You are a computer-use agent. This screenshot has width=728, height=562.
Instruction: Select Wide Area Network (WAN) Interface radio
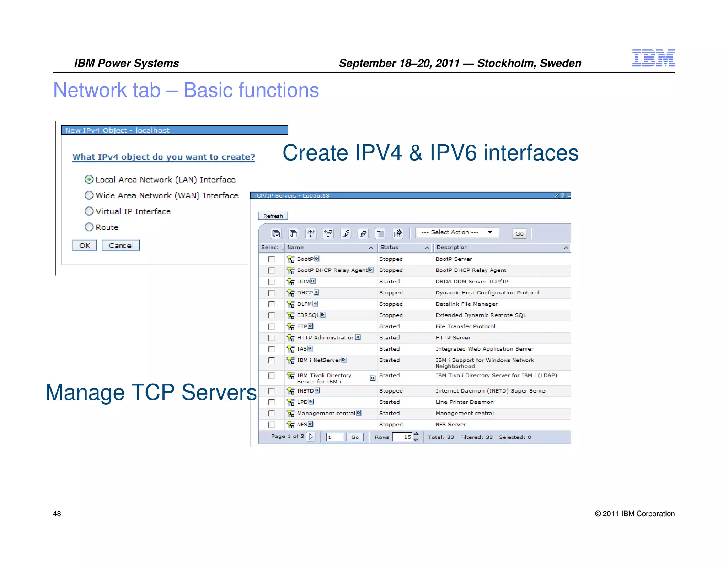[x=89, y=195]
